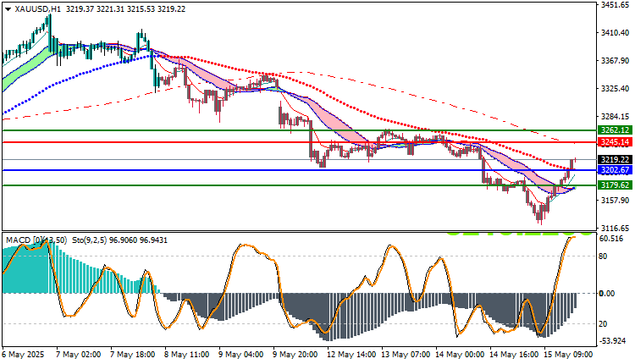Select the red 3245.14 price level label
635x364 pixels.
click(x=615, y=141)
